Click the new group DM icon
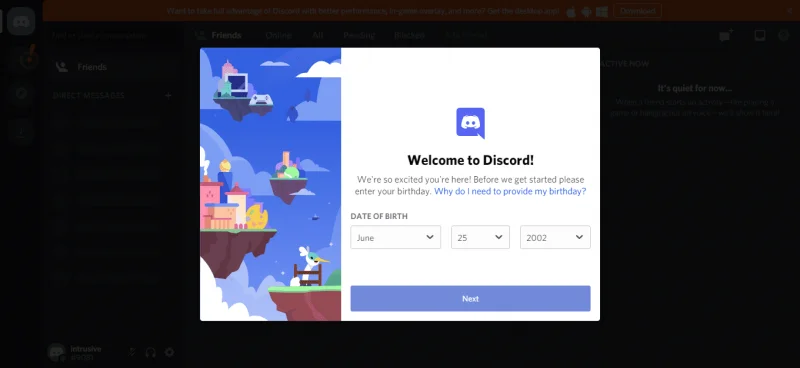 pyautogui.click(x=725, y=35)
